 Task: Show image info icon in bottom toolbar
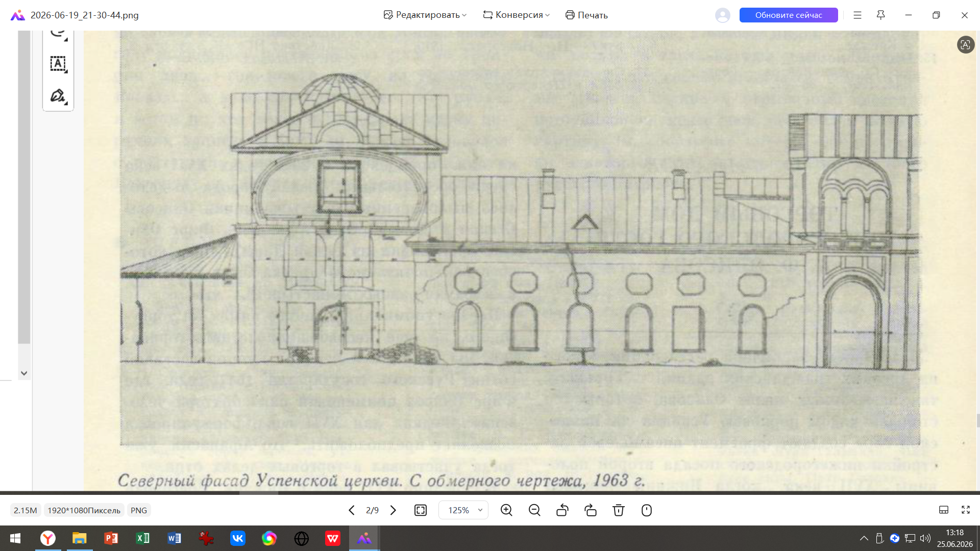click(647, 510)
